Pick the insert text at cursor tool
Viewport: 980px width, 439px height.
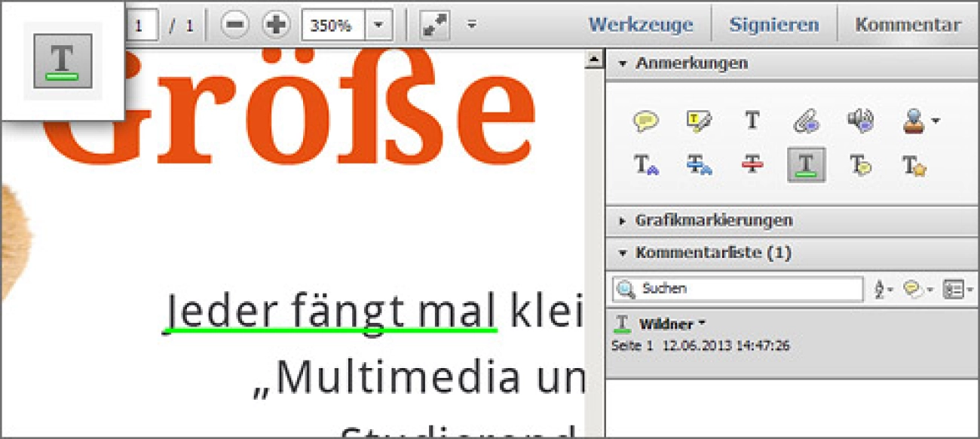[x=645, y=164]
